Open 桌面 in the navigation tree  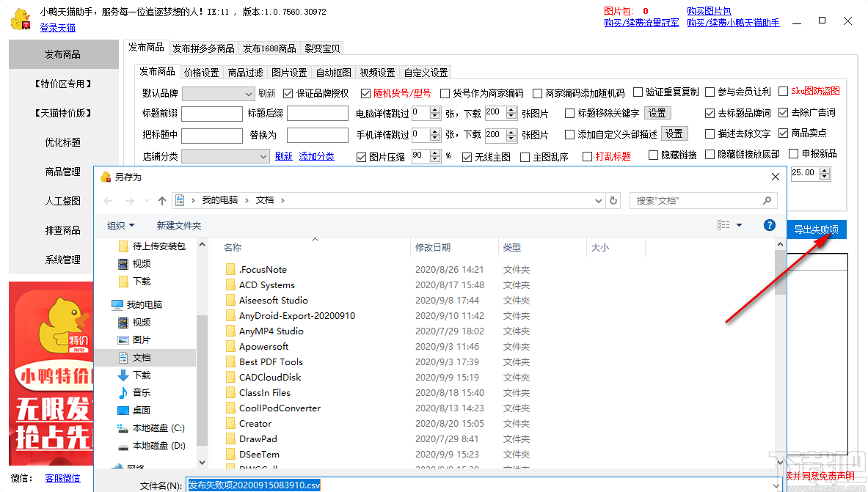tap(142, 410)
